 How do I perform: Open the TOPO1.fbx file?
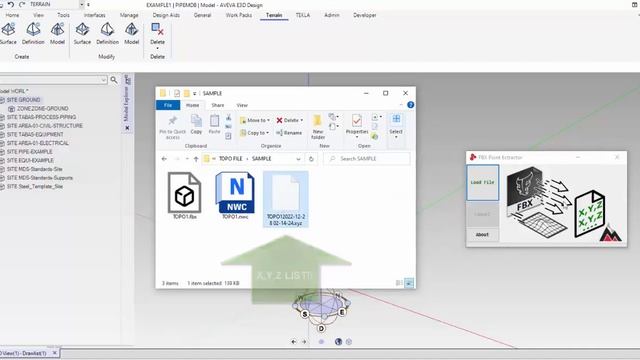click(x=184, y=196)
